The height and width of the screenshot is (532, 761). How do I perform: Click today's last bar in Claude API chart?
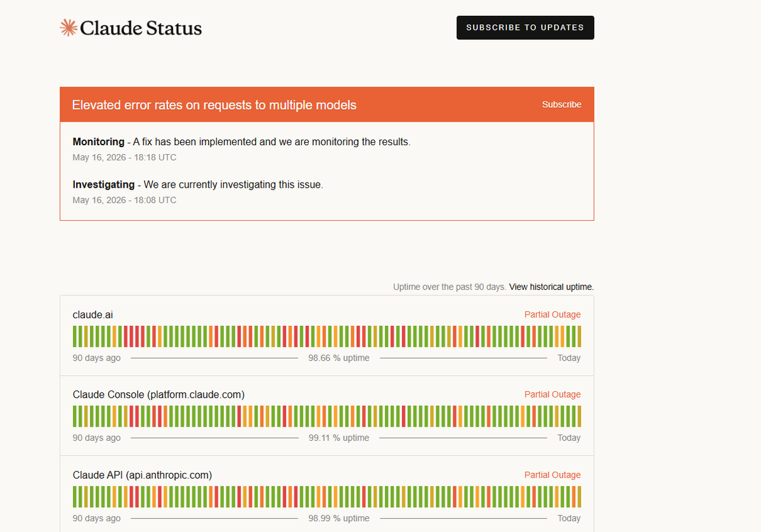579,496
